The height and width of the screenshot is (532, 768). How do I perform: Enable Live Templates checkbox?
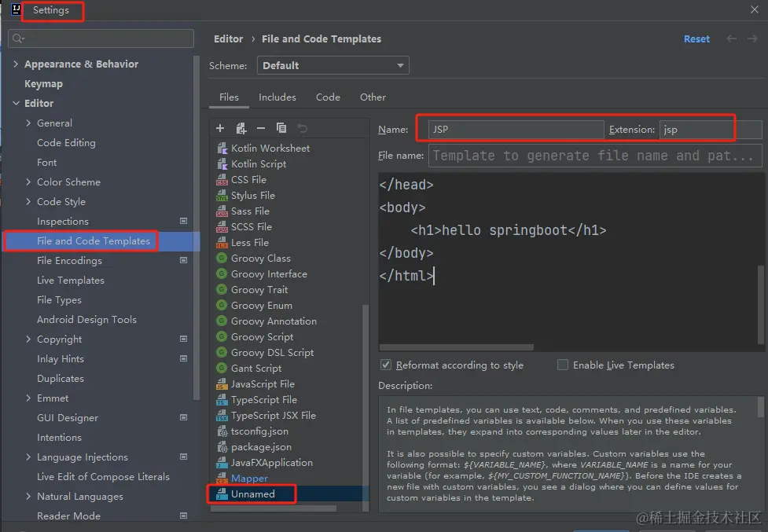[x=563, y=365]
